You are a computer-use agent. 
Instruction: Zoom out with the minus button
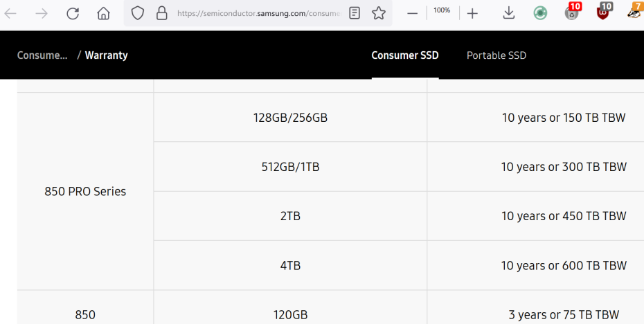pos(412,13)
